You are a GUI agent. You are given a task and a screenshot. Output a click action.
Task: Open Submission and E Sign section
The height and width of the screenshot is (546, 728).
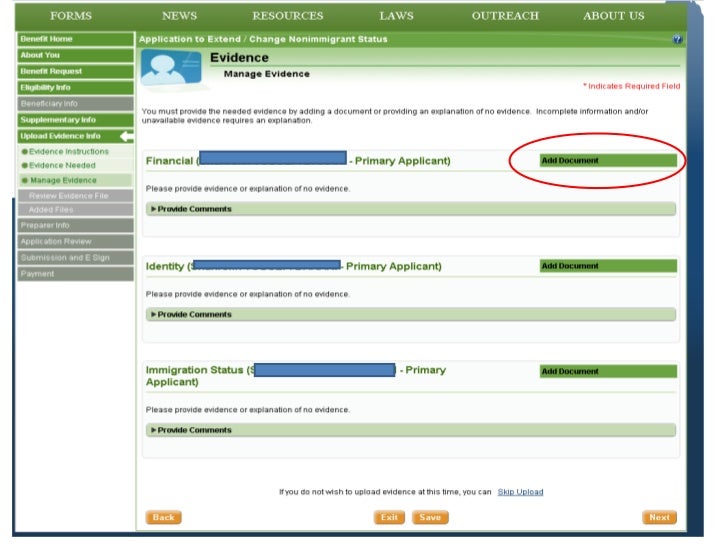point(76,258)
